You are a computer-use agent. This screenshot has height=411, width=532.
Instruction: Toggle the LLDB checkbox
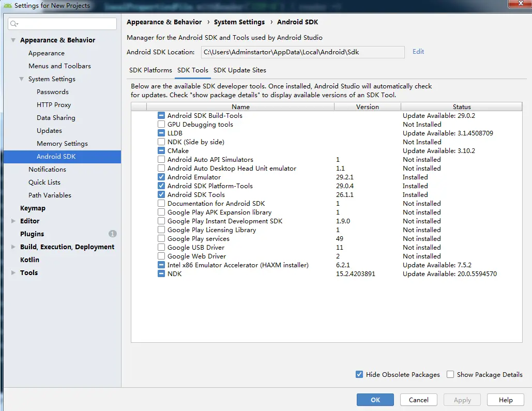click(161, 133)
